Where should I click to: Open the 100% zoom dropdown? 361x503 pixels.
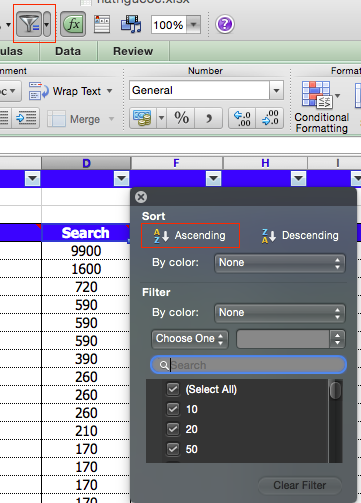(x=193, y=25)
